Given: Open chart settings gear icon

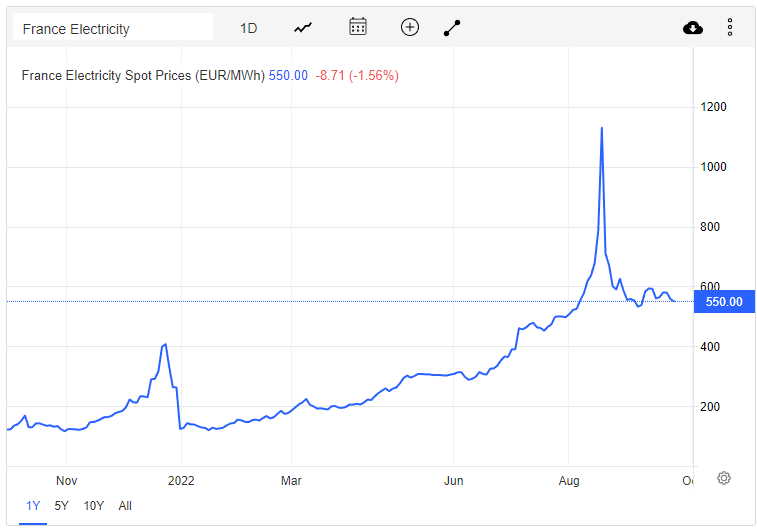Looking at the screenshot, I should [x=724, y=478].
